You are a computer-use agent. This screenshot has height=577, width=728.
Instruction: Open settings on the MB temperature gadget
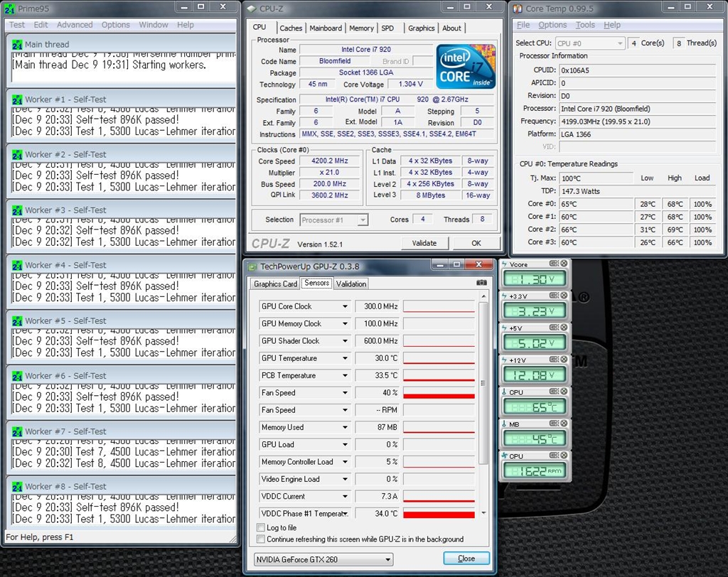pyautogui.click(x=555, y=424)
